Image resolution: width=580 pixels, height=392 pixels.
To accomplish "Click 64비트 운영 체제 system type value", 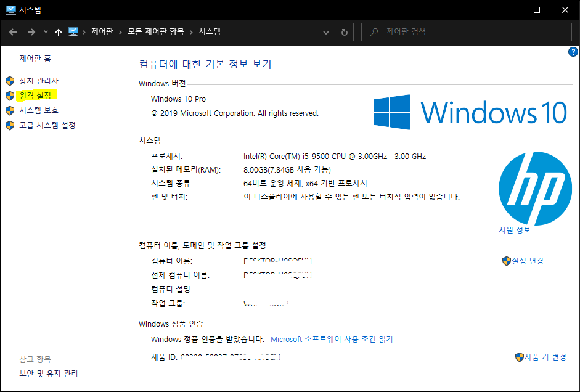I will (305, 184).
